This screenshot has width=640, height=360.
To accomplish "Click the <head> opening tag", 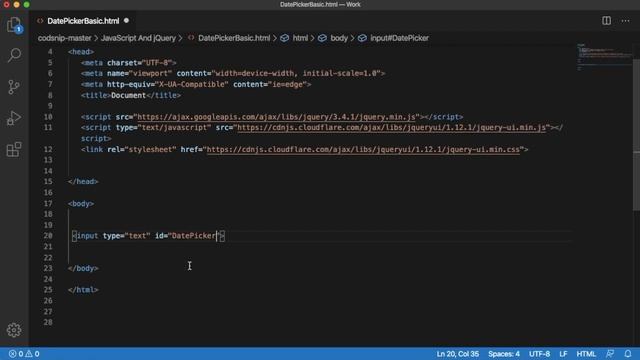I will tap(81, 52).
